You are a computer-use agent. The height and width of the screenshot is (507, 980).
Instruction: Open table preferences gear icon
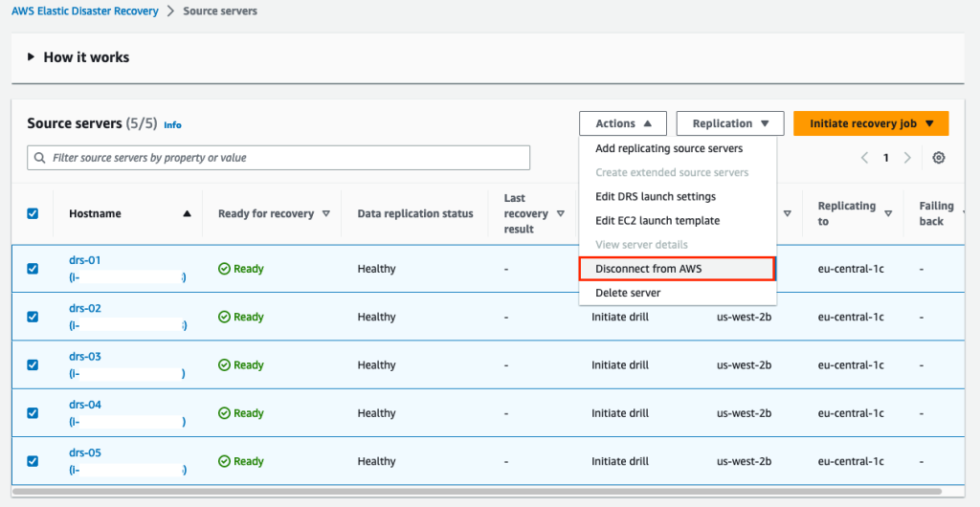coord(938,158)
